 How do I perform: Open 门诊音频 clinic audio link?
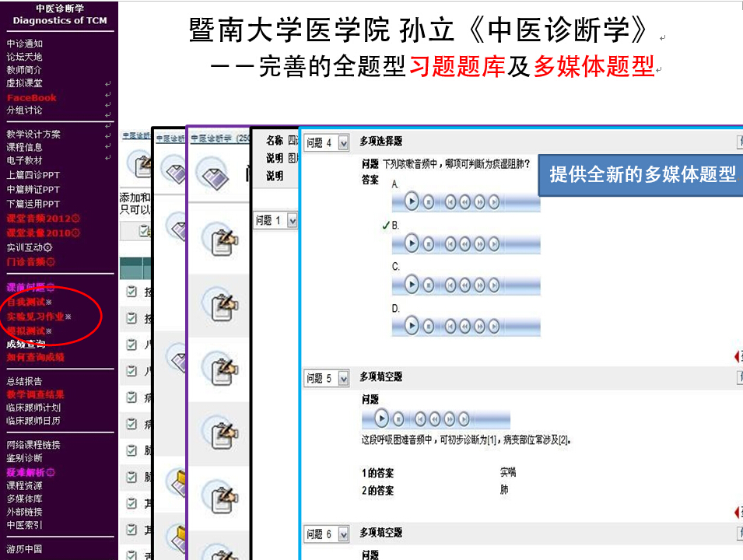[31, 261]
